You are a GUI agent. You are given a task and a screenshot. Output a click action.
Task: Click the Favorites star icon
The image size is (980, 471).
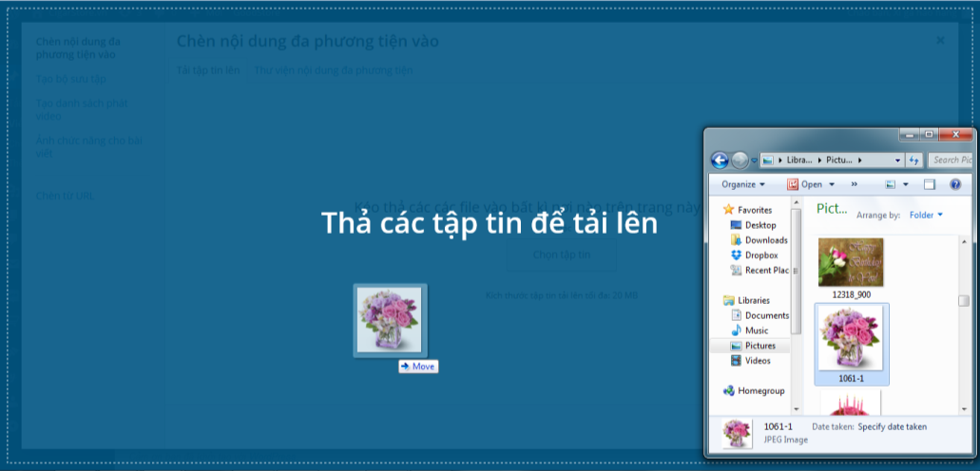728,209
